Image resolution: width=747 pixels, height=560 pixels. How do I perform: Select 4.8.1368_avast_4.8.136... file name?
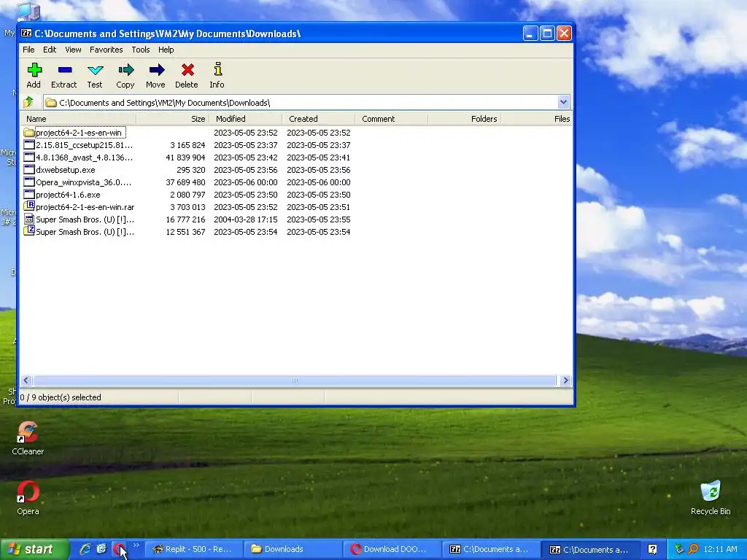(84, 157)
